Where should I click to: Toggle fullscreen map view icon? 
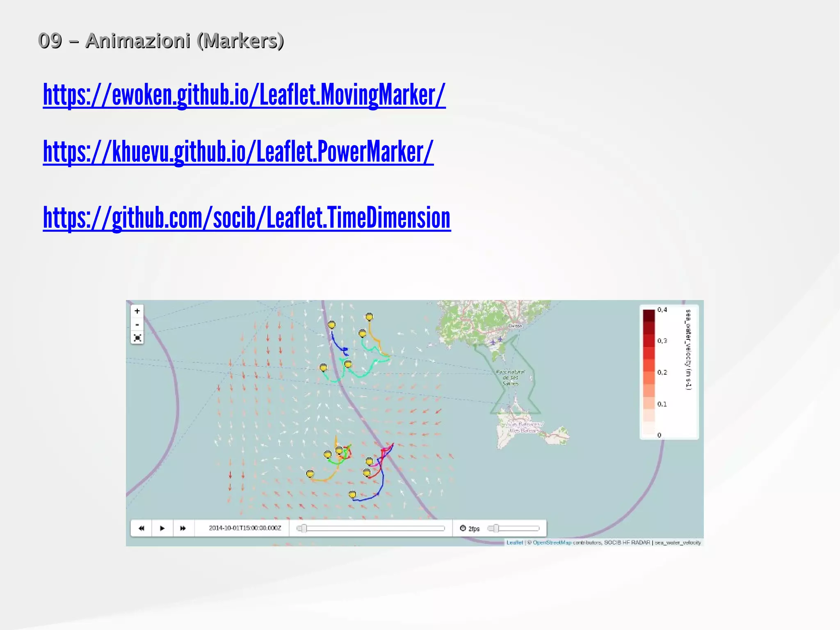pos(137,338)
